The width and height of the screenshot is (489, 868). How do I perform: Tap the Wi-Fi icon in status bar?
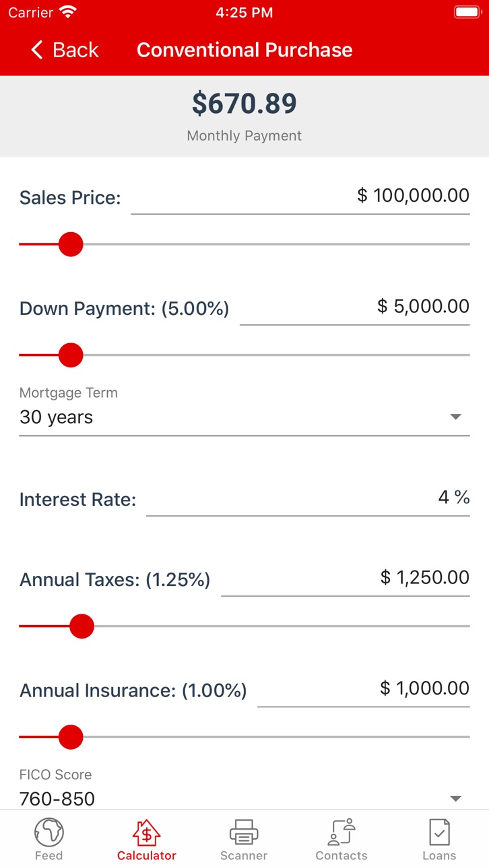[x=68, y=12]
